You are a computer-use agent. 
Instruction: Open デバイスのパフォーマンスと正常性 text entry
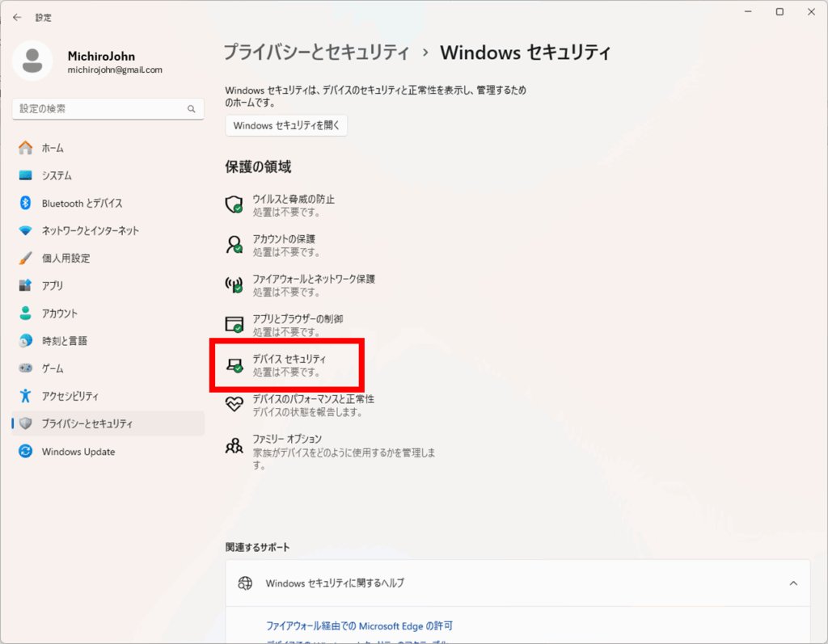pyautogui.click(x=313, y=398)
